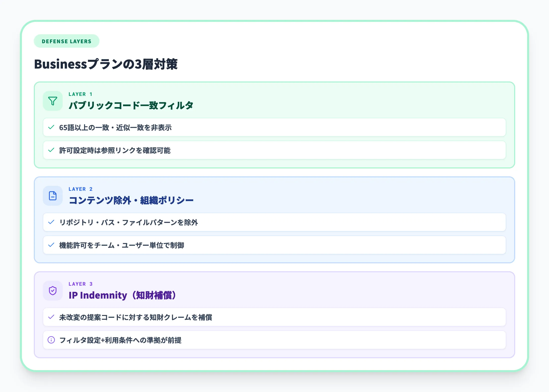Select the IP Indemnity（知財補償） title
The width and height of the screenshot is (549, 392).
pos(122,295)
